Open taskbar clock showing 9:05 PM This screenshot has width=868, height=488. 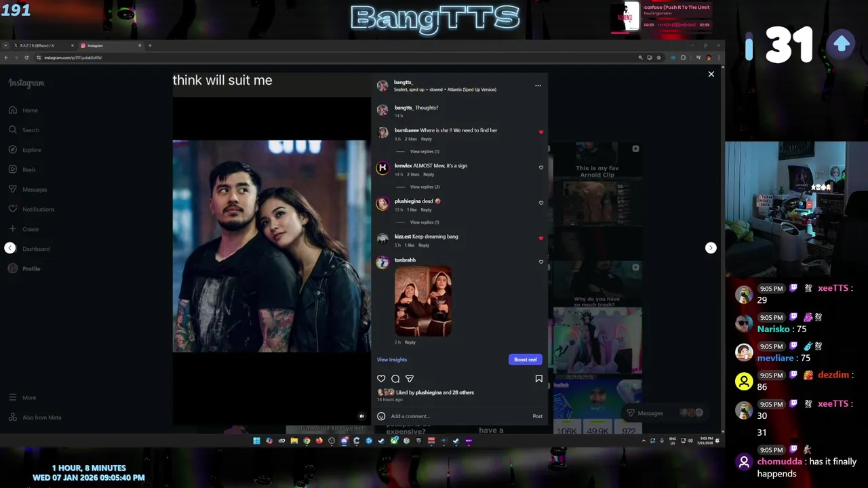[705, 441]
